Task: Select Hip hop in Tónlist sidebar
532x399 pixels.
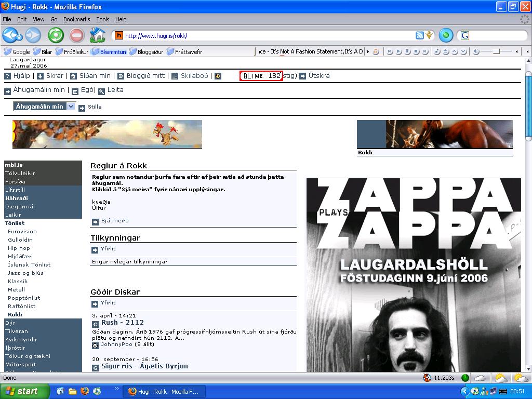Action: [x=19, y=248]
